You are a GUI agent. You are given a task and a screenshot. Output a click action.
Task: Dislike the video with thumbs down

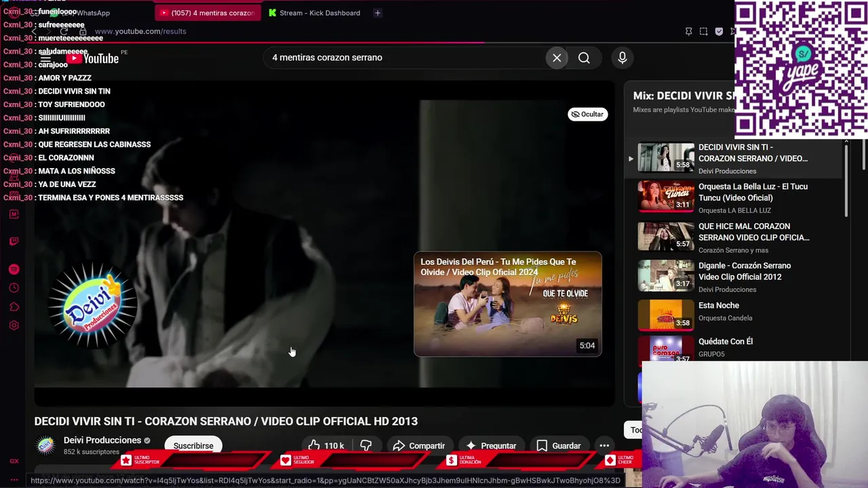pyautogui.click(x=366, y=445)
